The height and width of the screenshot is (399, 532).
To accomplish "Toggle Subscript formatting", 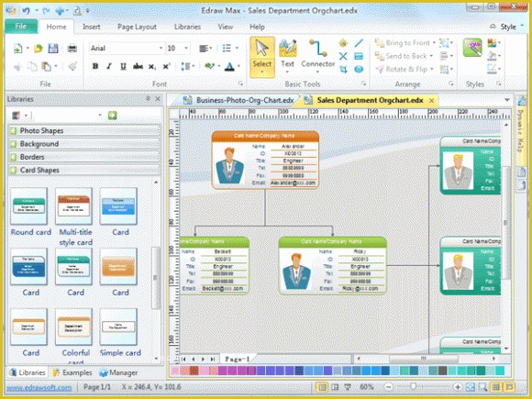I will click(152, 66).
